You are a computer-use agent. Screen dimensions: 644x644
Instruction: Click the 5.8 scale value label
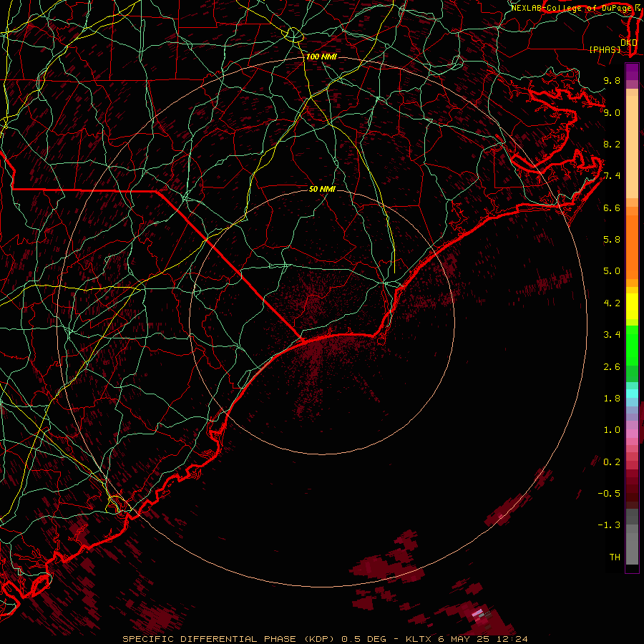point(612,240)
